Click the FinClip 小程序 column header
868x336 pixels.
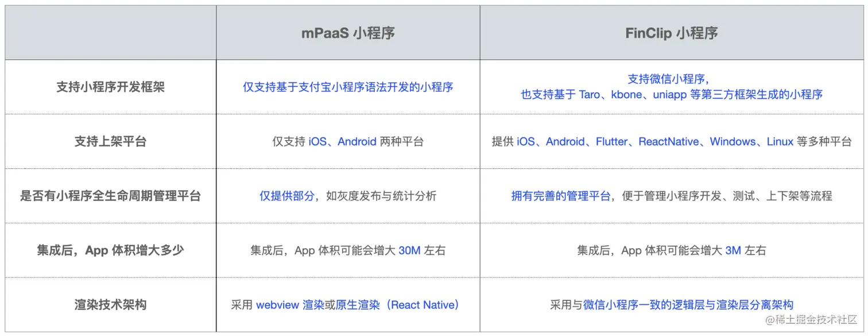(671, 33)
